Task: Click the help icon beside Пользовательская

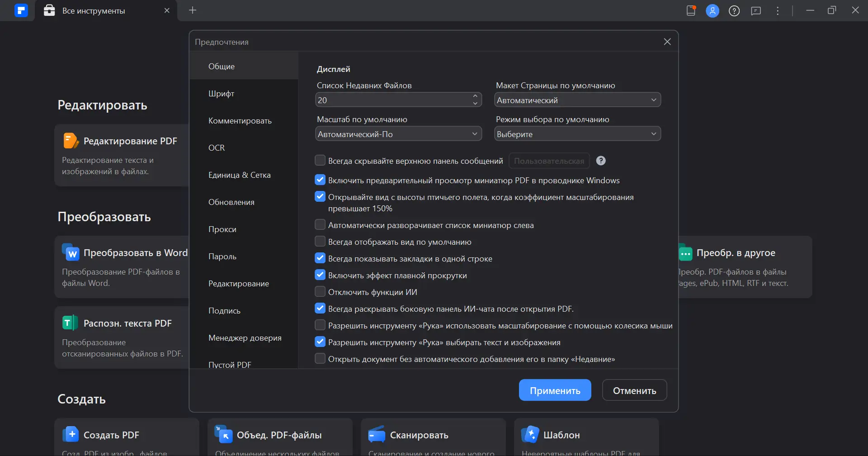Action: [601, 161]
